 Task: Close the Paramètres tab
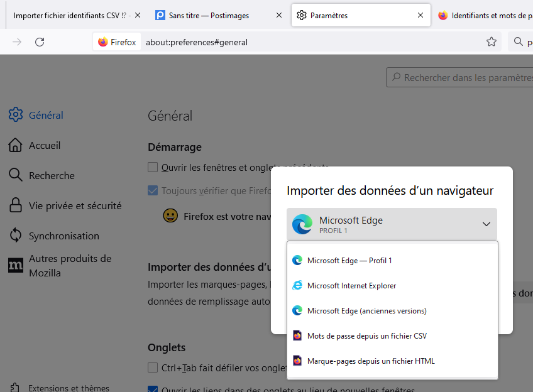coord(420,15)
